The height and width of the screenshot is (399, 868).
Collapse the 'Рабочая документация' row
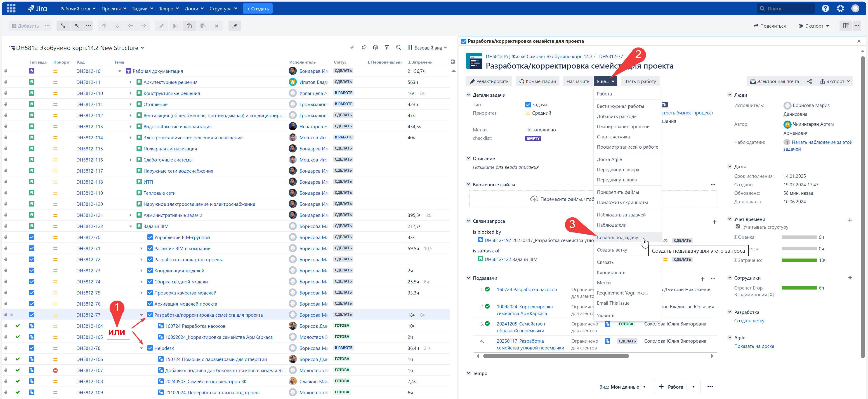(x=120, y=71)
